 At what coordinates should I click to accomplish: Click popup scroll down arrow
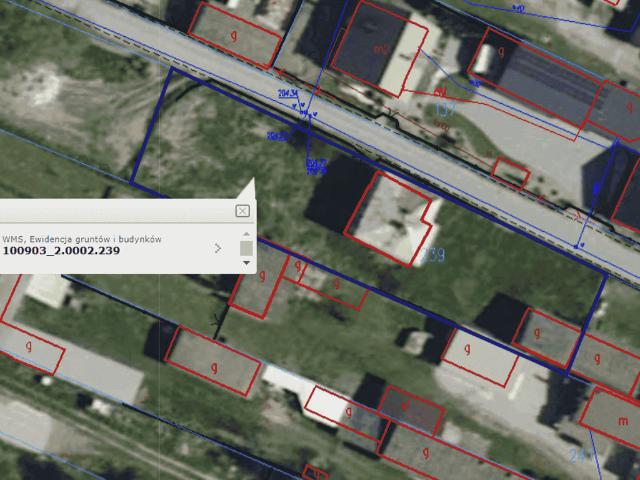246,263
